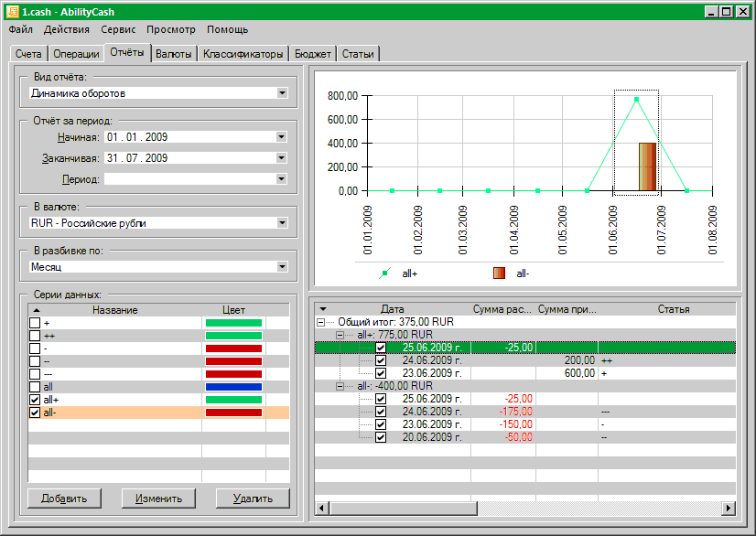Click the Начиная start date field
This screenshot has height=536, width=756.
189,137
